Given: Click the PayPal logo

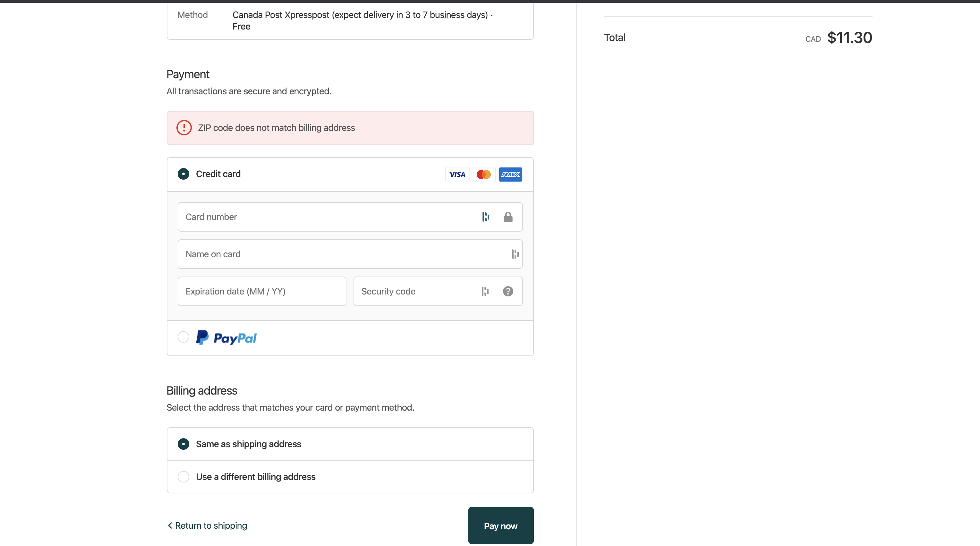Looking at the screenshot, I should point(227,338).
